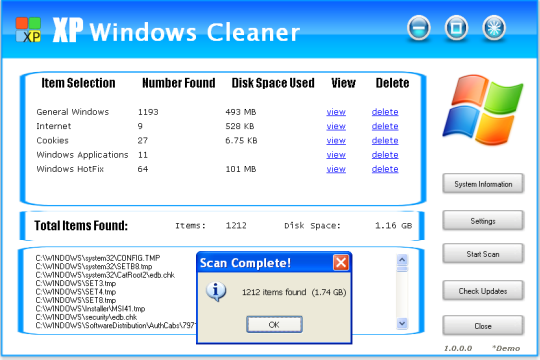Click the Internet row label
The height and width of the screenshot is (360, 540).
pos(54,126)
